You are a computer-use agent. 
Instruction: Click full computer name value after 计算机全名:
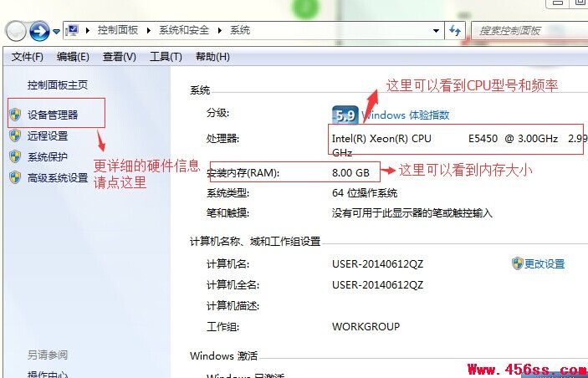point(377,285)
